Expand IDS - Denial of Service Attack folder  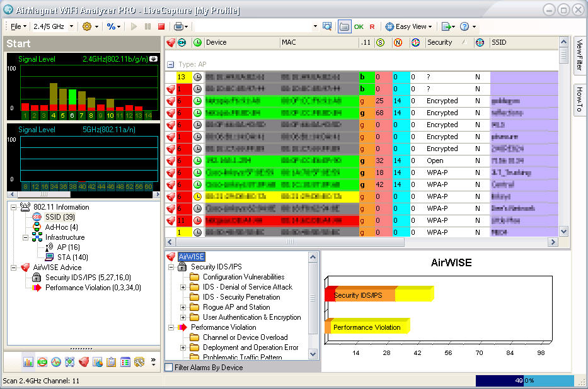pos(183,287)
